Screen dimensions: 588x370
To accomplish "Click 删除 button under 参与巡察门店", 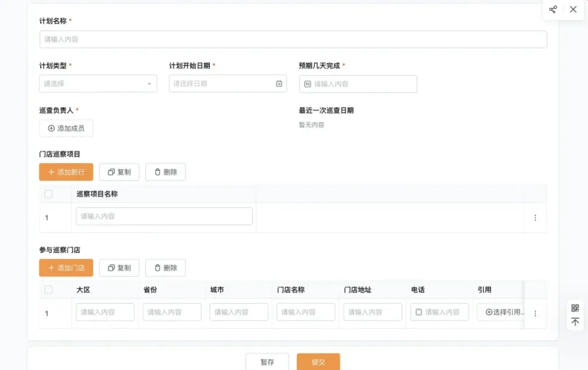I will pyautogui.click(x=165, y=268).
